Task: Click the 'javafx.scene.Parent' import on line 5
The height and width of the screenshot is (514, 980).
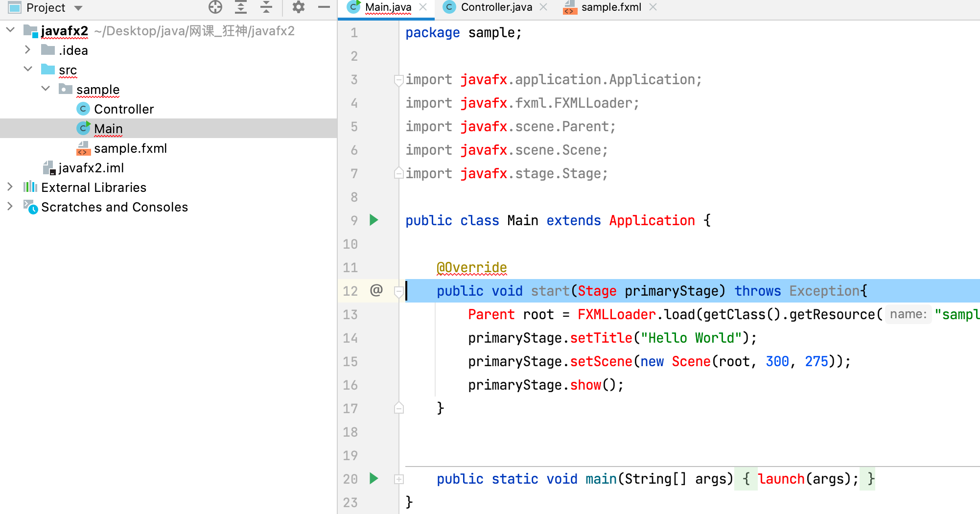Action: pyautogui.click(x=535, y=126)
